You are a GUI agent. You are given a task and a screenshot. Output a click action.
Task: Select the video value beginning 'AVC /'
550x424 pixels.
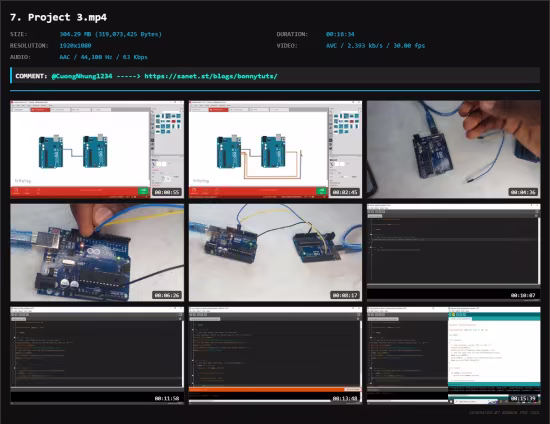point(375,46)
